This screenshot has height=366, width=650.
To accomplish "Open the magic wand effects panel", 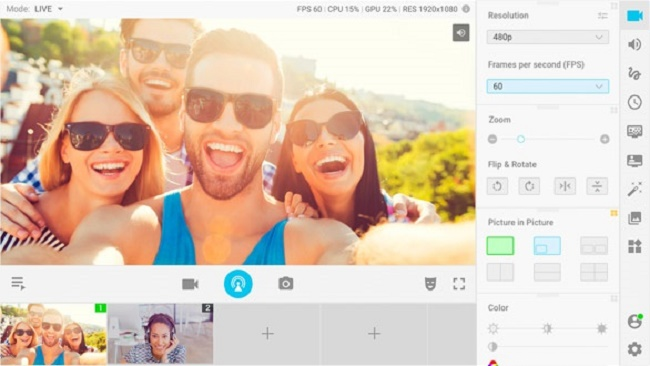I will (635, 189).
